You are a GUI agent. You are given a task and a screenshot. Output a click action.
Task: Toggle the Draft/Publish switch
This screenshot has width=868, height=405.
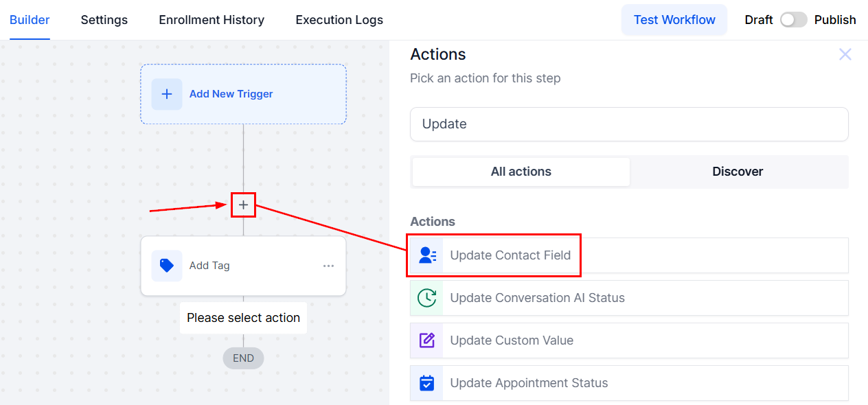click(793, 20)
